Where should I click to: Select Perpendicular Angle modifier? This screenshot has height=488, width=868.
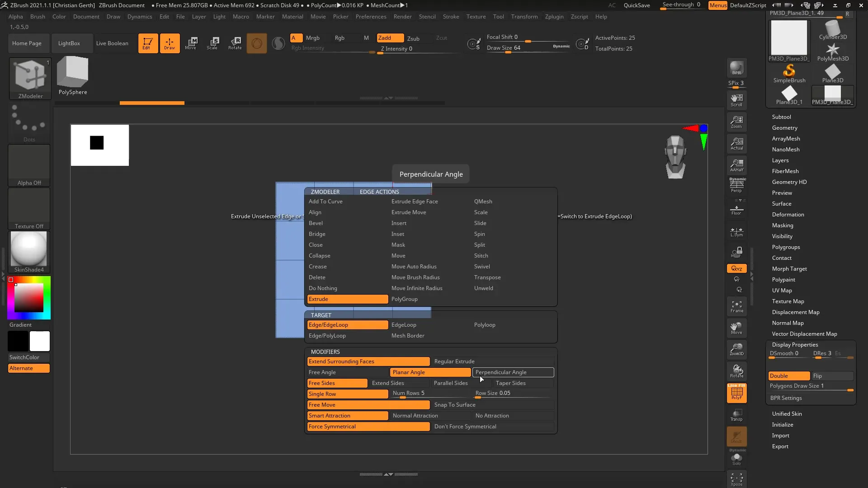click(x=513, y=372)
